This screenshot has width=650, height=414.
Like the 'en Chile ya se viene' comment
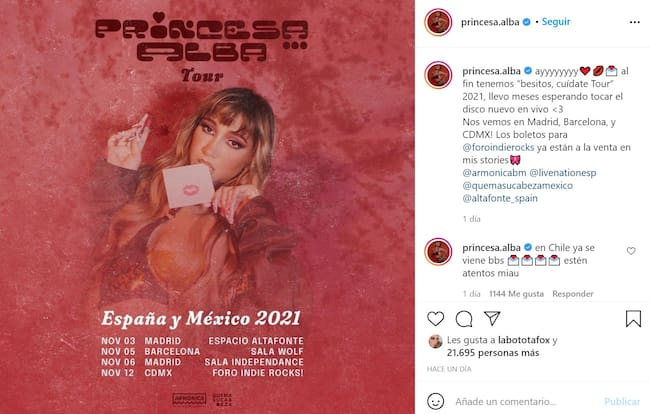pyautogui.click(x=631, y=251)
